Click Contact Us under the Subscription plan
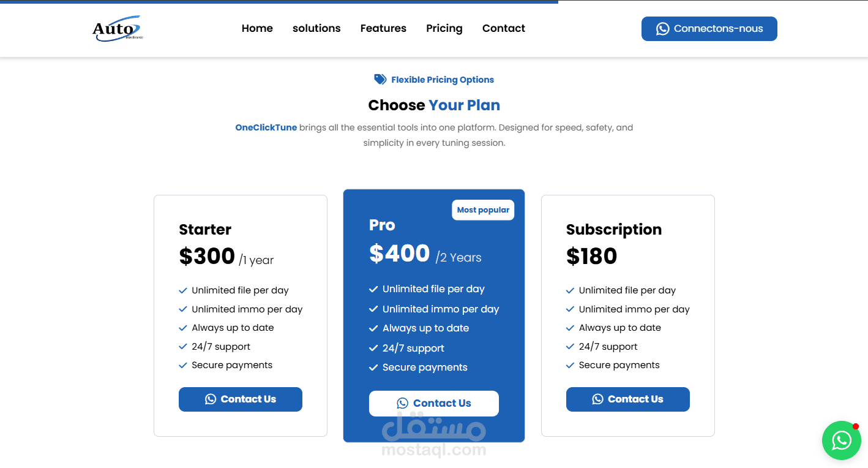This screenshot has width=868, height=468. [x=628, y=399]
